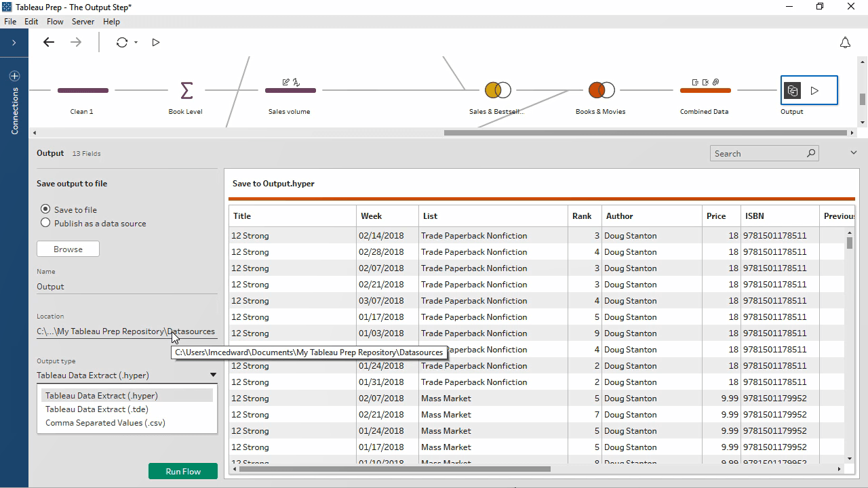Viewport: 868px width, 488px height.
Task: Open the Server menu
Action: [83, 22]
